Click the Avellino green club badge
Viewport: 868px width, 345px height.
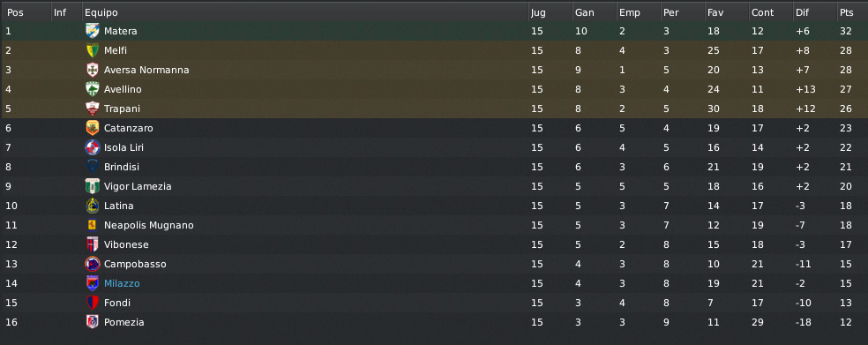[x=93, y=89]
